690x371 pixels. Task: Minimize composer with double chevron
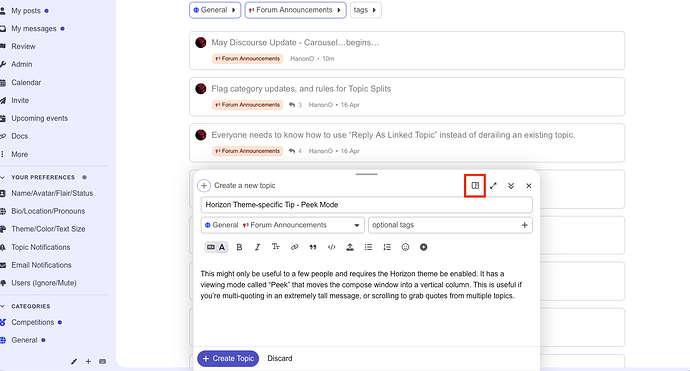(511, 186)
